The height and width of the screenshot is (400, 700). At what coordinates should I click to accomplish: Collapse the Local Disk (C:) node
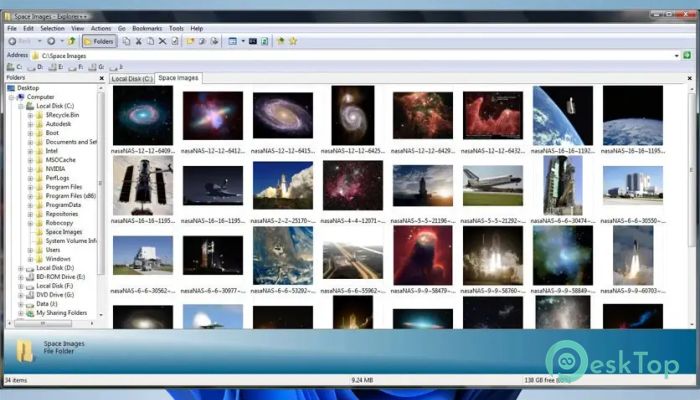click(21, 106)
